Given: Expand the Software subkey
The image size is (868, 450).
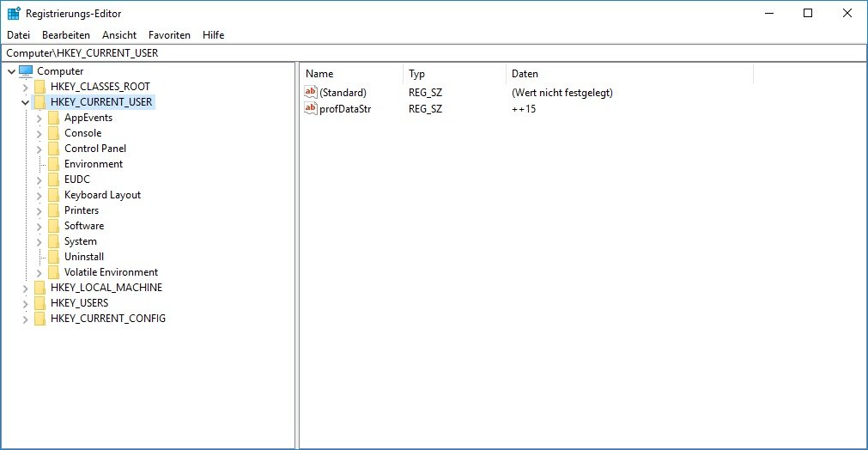Looking at the screenshot, I should pyautogui.click(x=39, y=227).
